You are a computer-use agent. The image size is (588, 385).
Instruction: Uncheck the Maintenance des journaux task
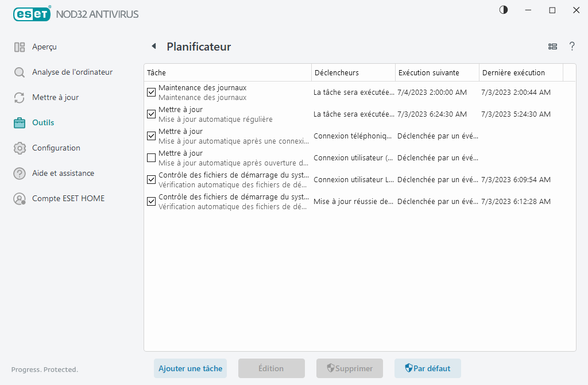151,92
